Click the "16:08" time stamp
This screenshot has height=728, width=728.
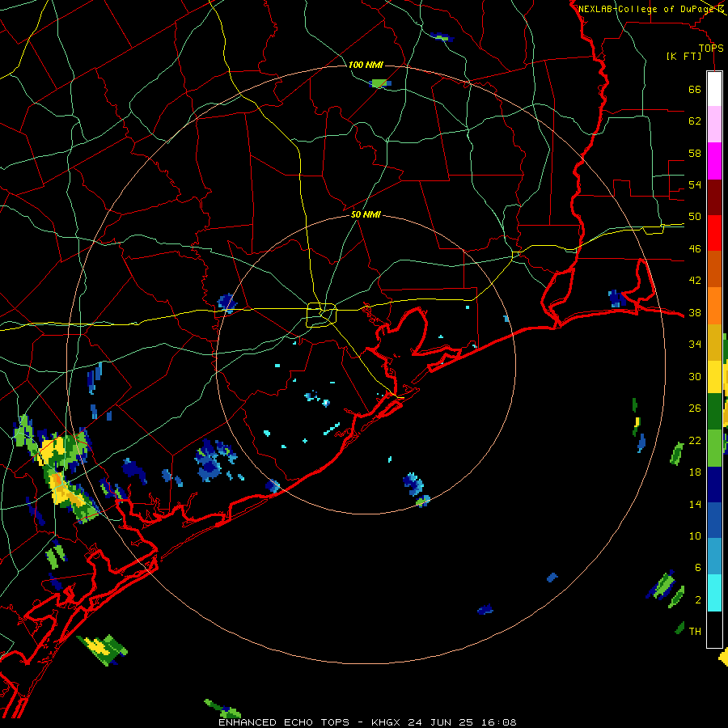pyautogui.click(x=498, y=722)
